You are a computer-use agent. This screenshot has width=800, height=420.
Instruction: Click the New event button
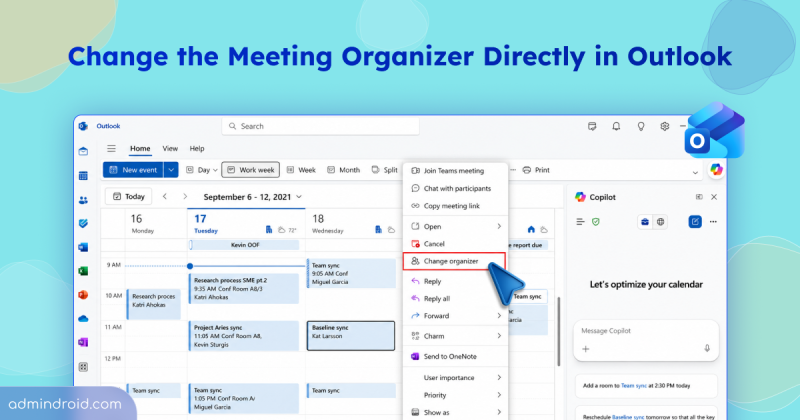coord(133,170)
